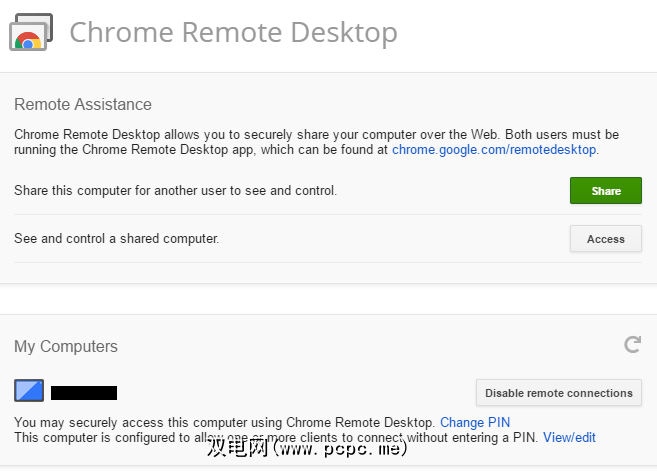Click the computer monitor icon under My Computers
The image size is (657, 471).
point(29,392)
